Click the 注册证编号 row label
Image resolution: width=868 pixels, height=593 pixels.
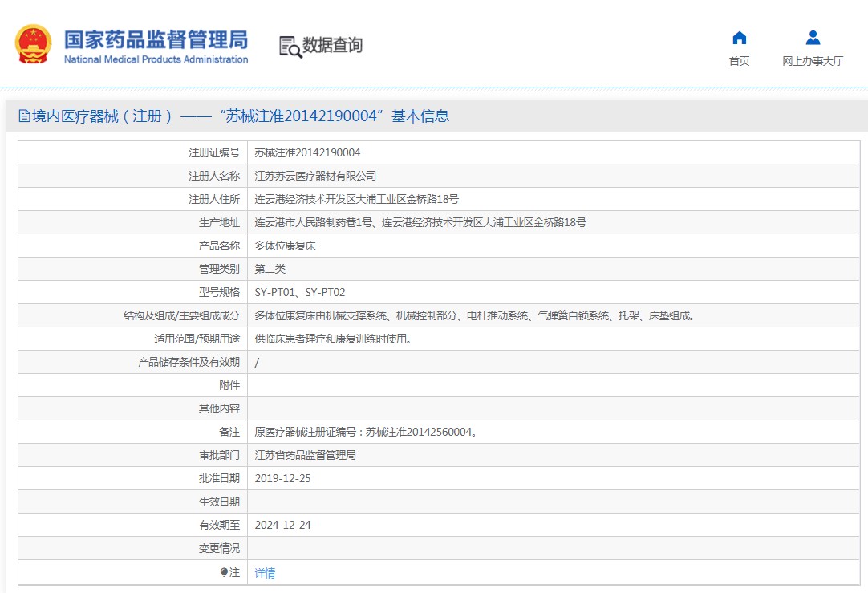(x=213, y=152)
